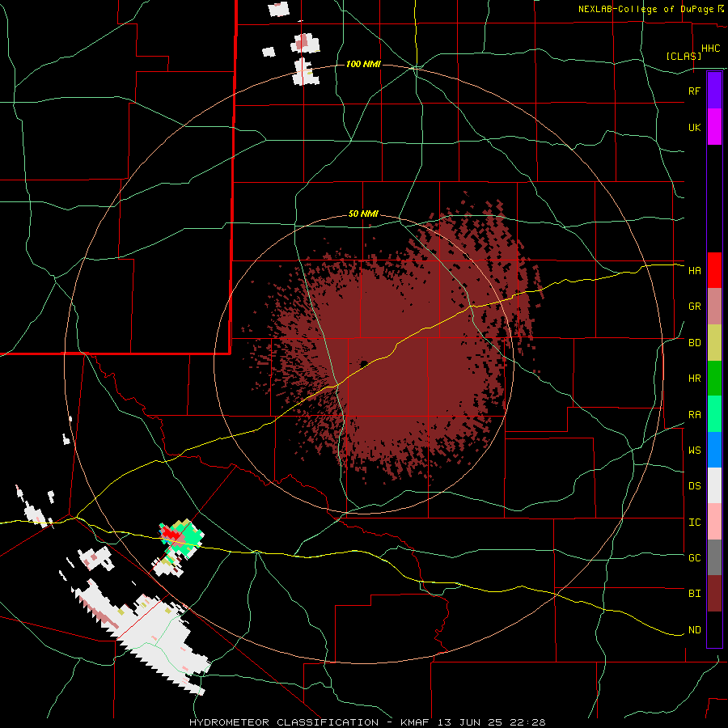
Task: Click the RF legend label
Action: tap(694, 91)
